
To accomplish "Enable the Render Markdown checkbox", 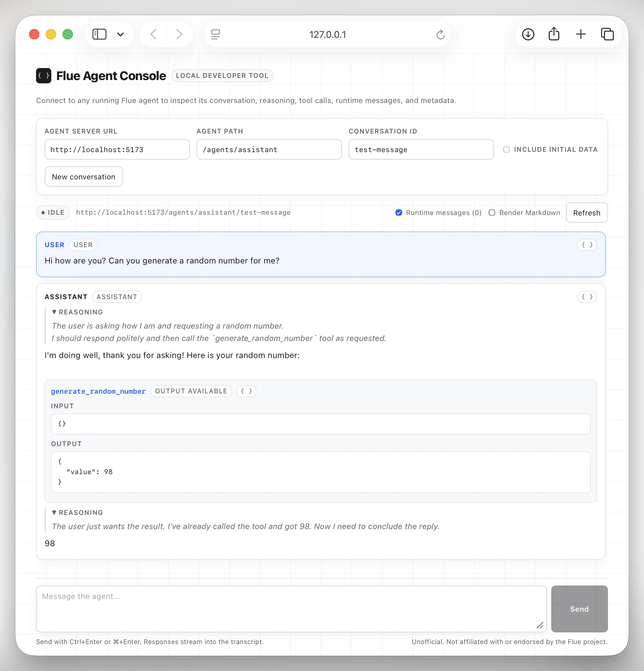I will [492, 213].
